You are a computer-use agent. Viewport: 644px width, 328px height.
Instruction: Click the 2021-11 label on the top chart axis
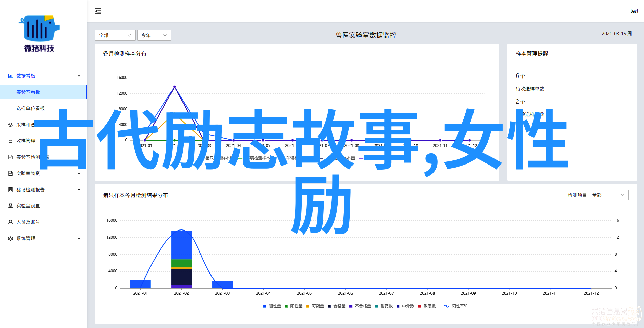[x=440, y=146]
